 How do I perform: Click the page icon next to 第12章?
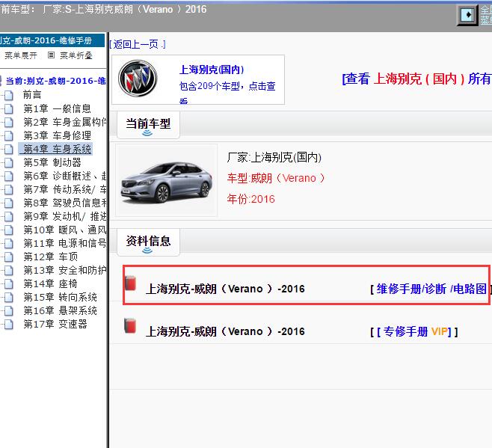9,257
